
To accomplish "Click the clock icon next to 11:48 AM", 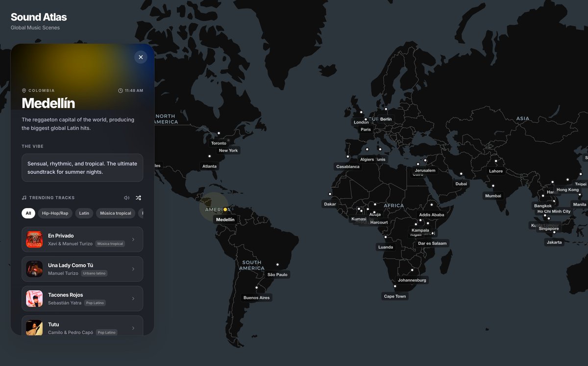I will pyautogui.click(x=121, y=91).
